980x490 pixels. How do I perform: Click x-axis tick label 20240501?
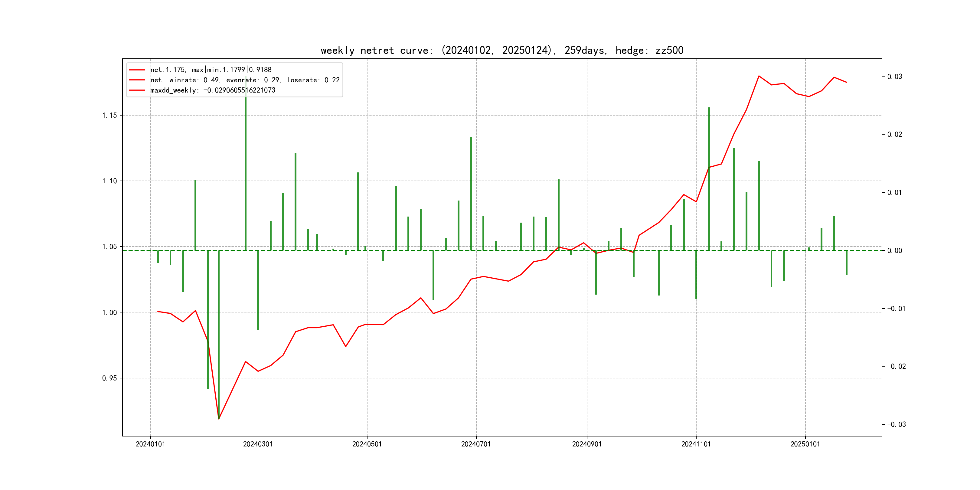tap(367, 444)
